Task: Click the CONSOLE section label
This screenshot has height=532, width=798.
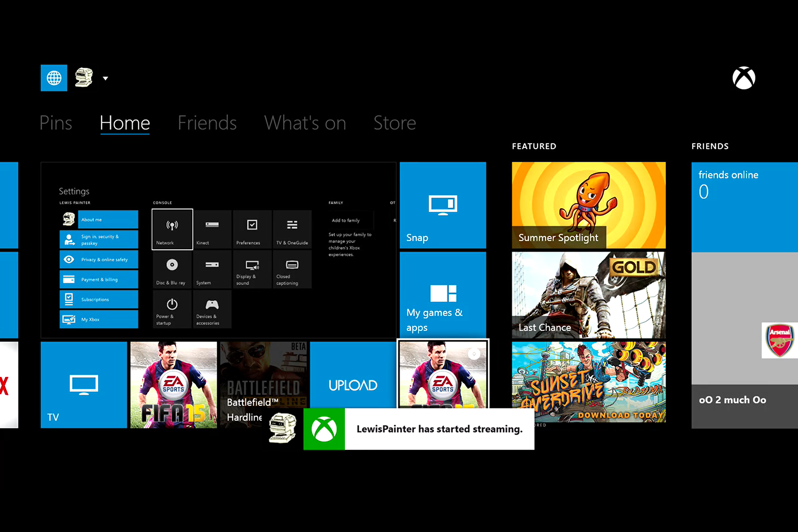Action: pyautogui.click(x=163, y=202)
